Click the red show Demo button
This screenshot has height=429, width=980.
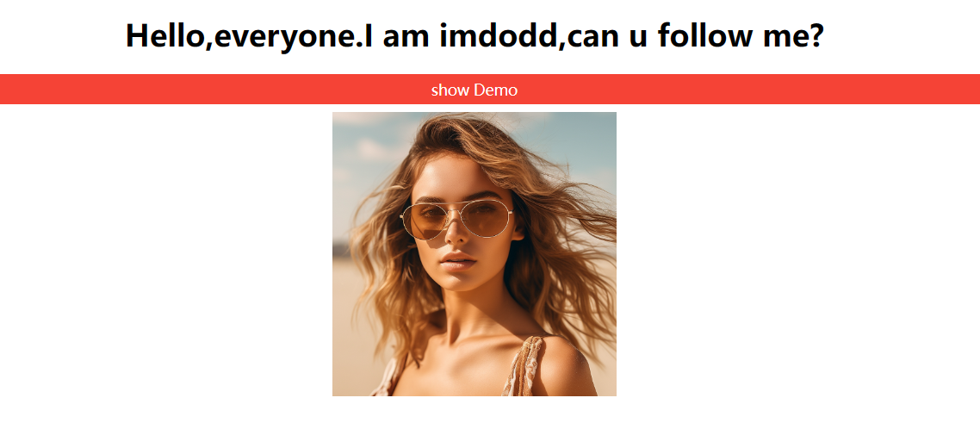[490, 90]
